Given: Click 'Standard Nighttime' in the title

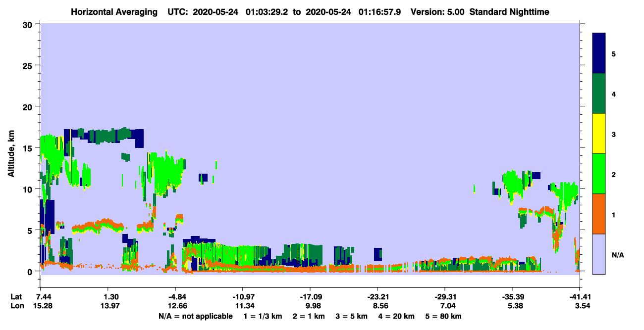Looking at the screenshot, I should pyautogui.click(x=509, y=11).
